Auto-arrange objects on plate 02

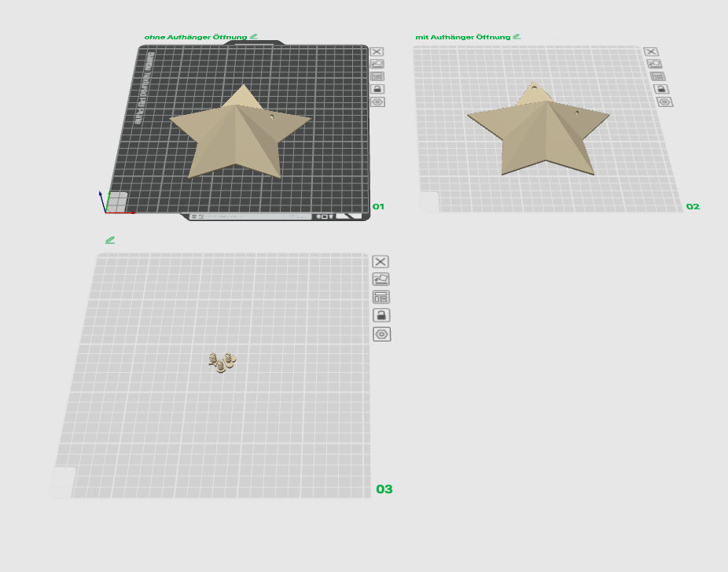pyautogui.click(x=658, y=76)
